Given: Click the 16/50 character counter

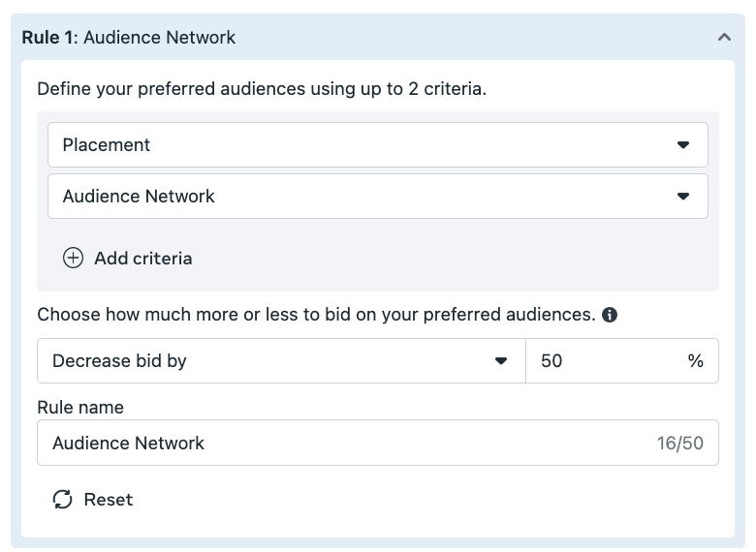Looking at the screenshot, I should pyautogui.click(x=679, y=444).
